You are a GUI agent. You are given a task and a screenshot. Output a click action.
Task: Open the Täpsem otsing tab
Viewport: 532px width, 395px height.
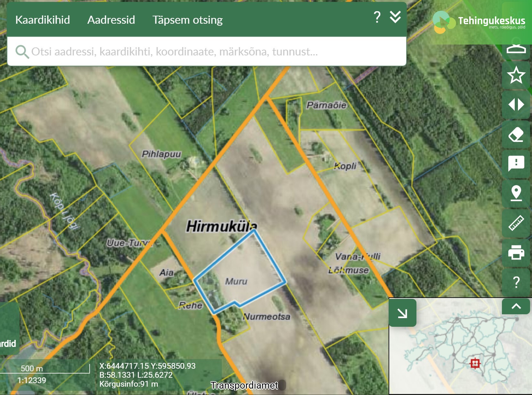coord(187,20)
